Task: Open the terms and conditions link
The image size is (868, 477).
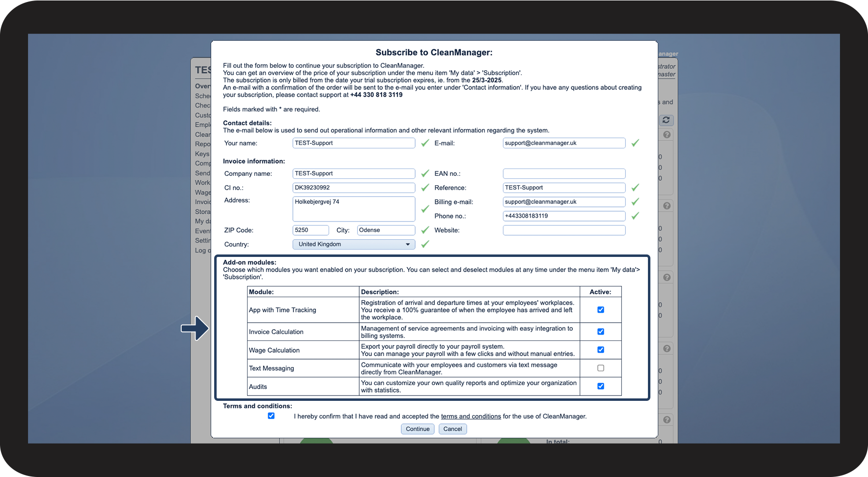Action: coord(471,416)
